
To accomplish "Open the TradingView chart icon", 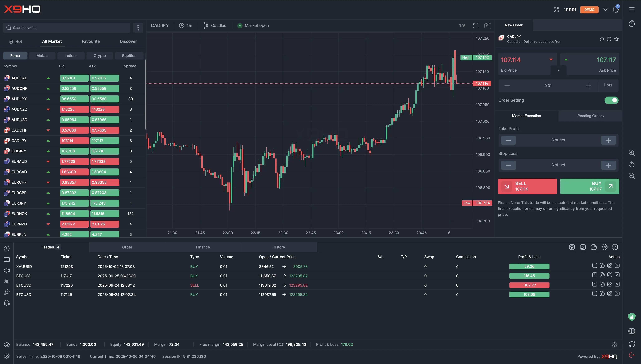I will click(x=462, y=26).
